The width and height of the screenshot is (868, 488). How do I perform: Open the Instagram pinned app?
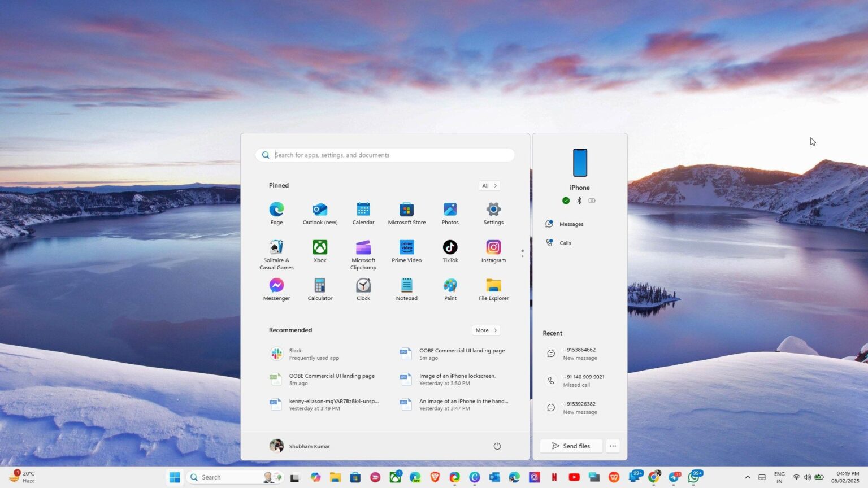(x=493, y=247)
